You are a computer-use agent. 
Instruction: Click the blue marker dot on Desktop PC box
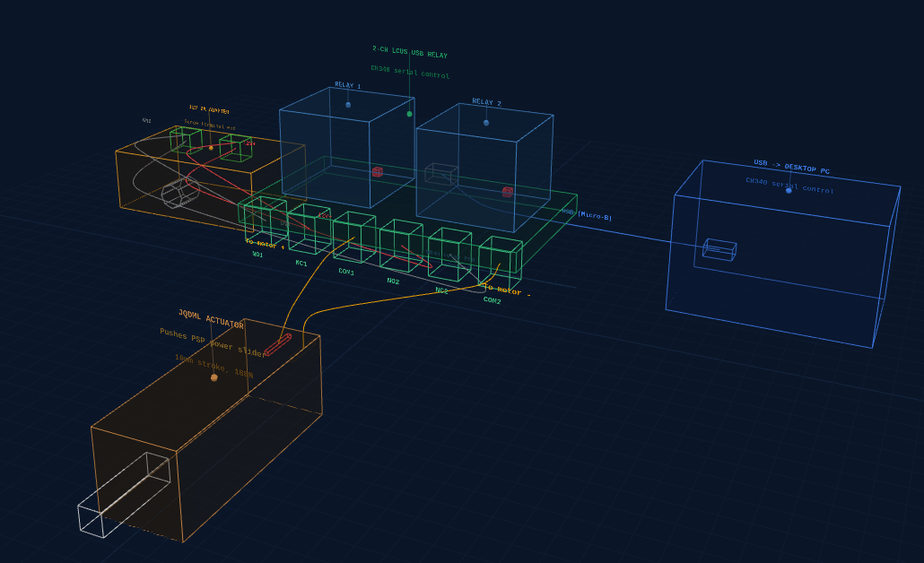click(x=789, y=190)
